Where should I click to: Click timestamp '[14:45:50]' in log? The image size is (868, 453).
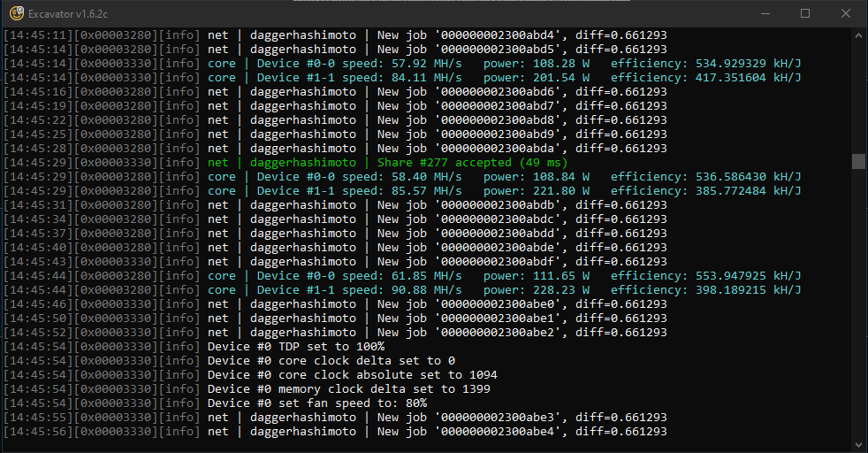pyautogui.click(x=39, y=319)
